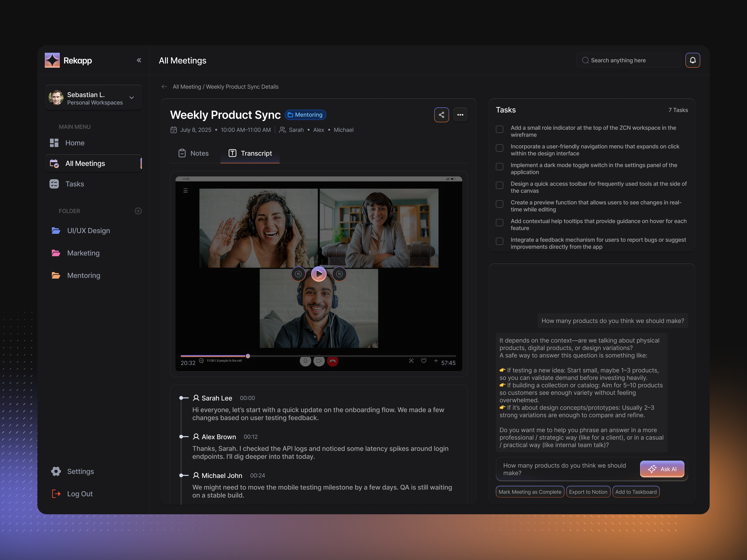Collapse the sidebar with the double chevron

[x=139, y=60]
